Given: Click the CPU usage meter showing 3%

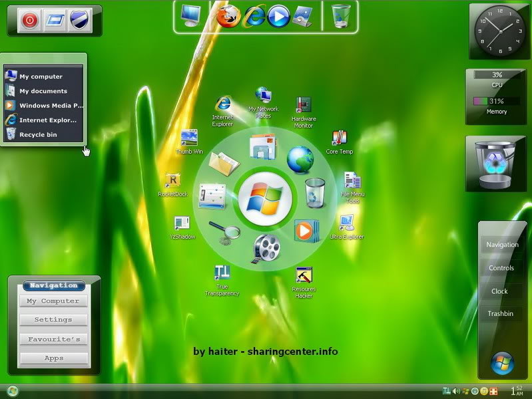Looking at the screenshot, I should [497, 75].
